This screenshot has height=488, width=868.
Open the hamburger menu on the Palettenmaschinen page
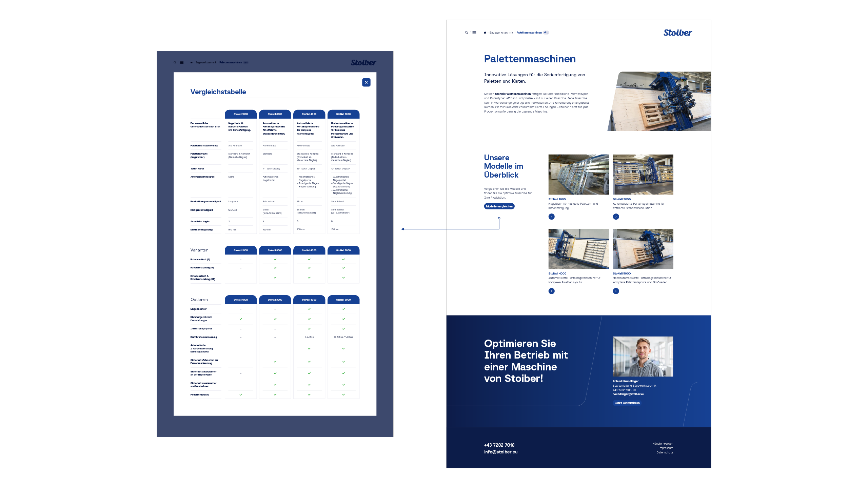[474, 33]
